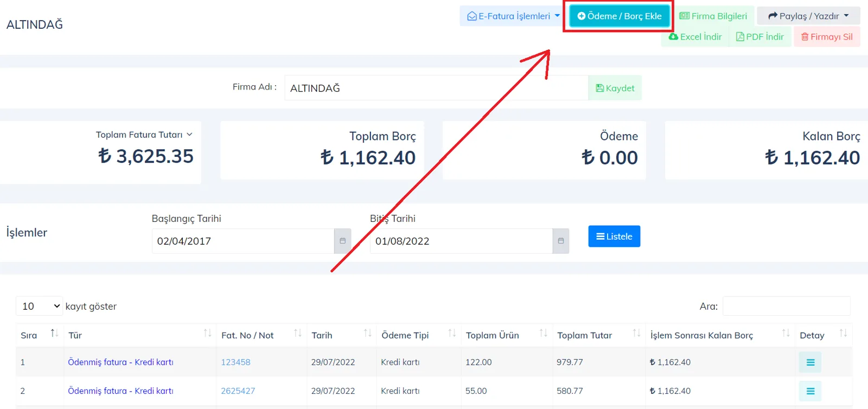The image size is (868, 409).
Task: Open invoice number 123458 link
Action: [x=235, y=362]
